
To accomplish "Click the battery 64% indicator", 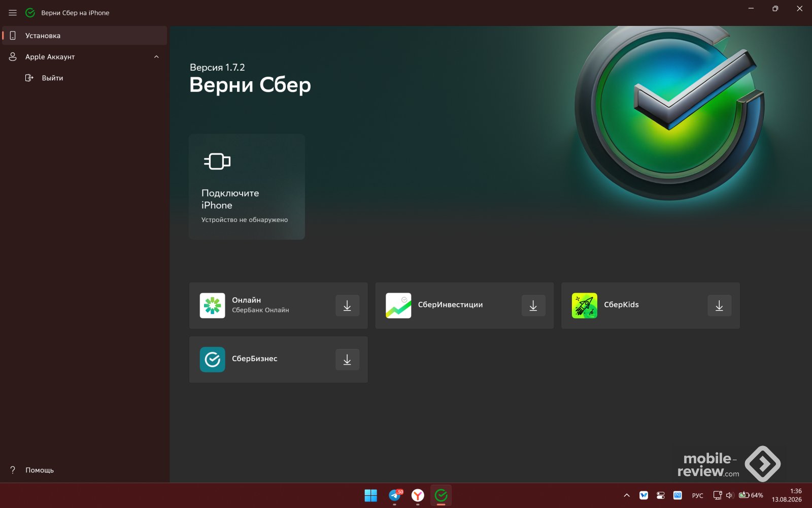I will pyautogui.click(x=751, y=495).
